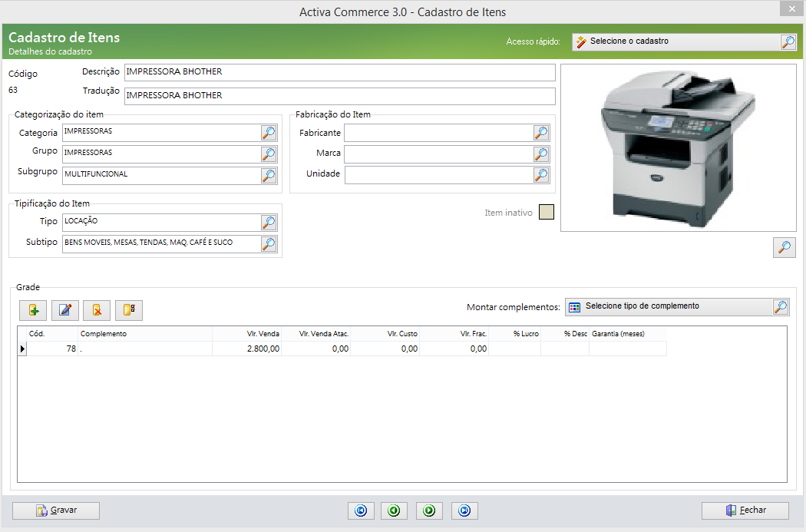
Task: Edit the selected grade item
Action: click(65, 310)
